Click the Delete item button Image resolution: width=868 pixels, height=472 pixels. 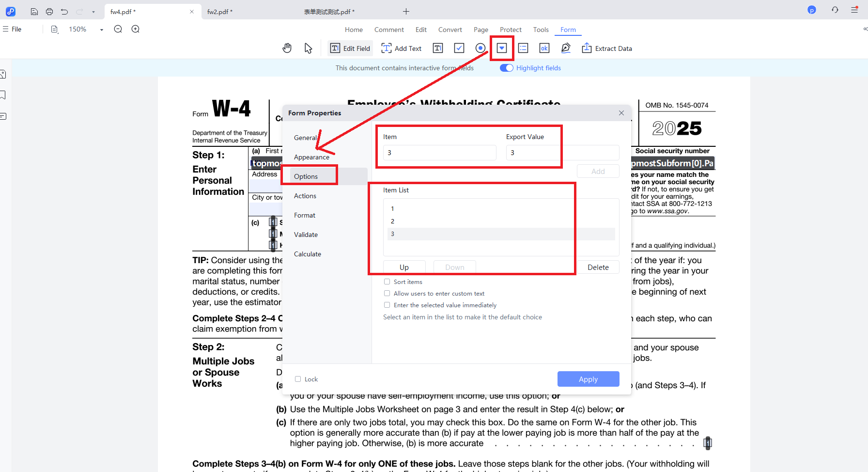pos(598,267)
